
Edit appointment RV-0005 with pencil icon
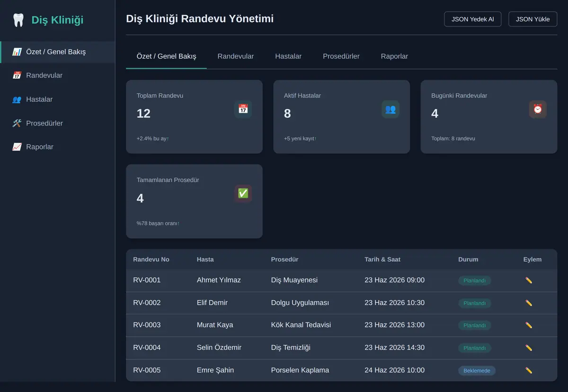click(x=529, y=370)
